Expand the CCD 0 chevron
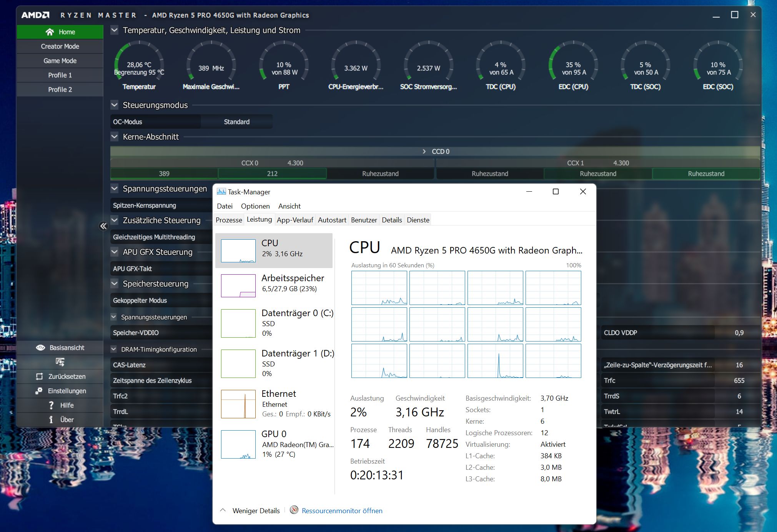This screenshot has height=532, width=777. [424, 151]
